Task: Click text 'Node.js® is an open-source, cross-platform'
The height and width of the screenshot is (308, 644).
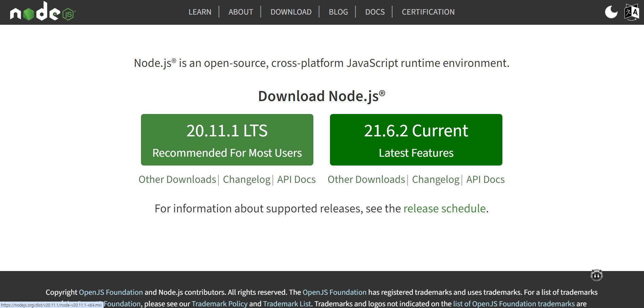Action: (x=239, y=63)
